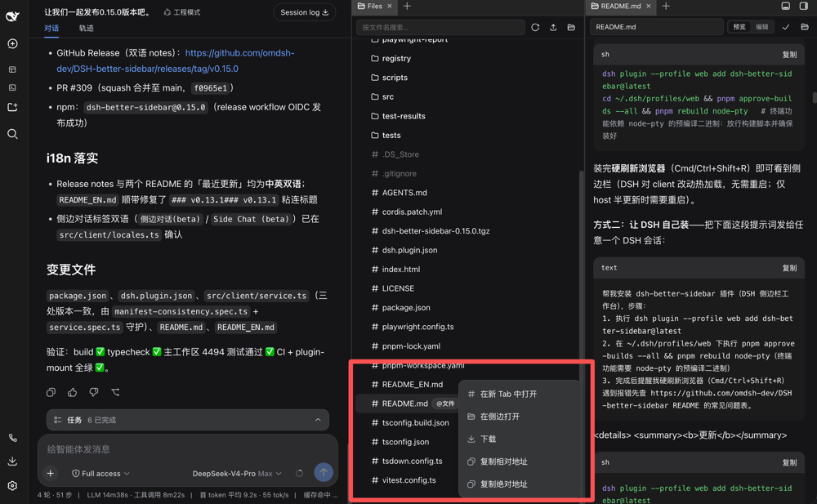Refresh the file list in Files panel

pyautogui.click(x=535, y=27)
